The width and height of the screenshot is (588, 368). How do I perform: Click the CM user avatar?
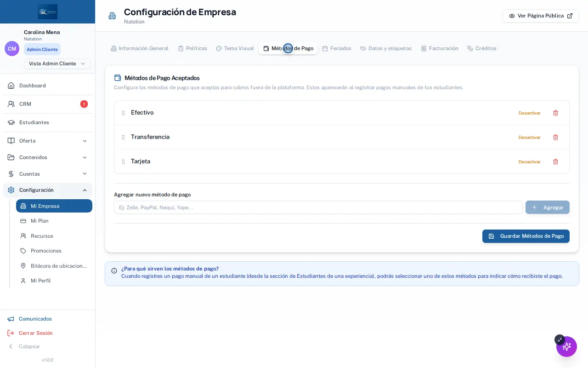coord(12,48)
